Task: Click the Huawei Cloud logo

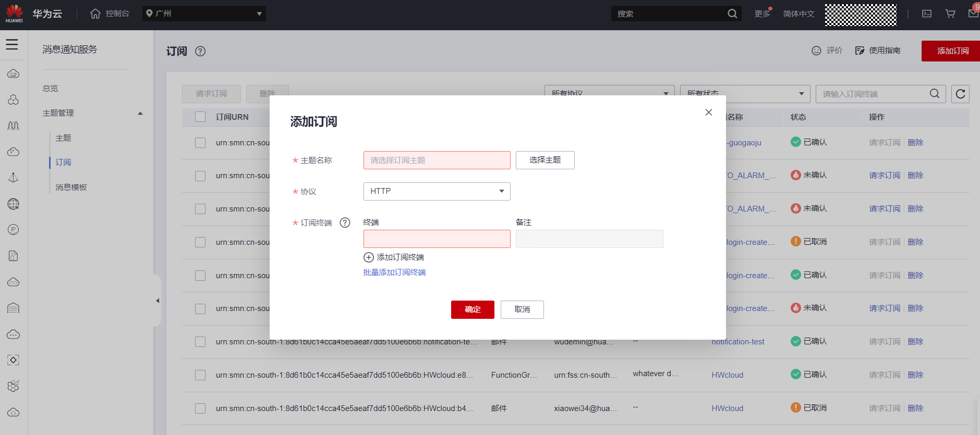Action: (x=14, y=14)
